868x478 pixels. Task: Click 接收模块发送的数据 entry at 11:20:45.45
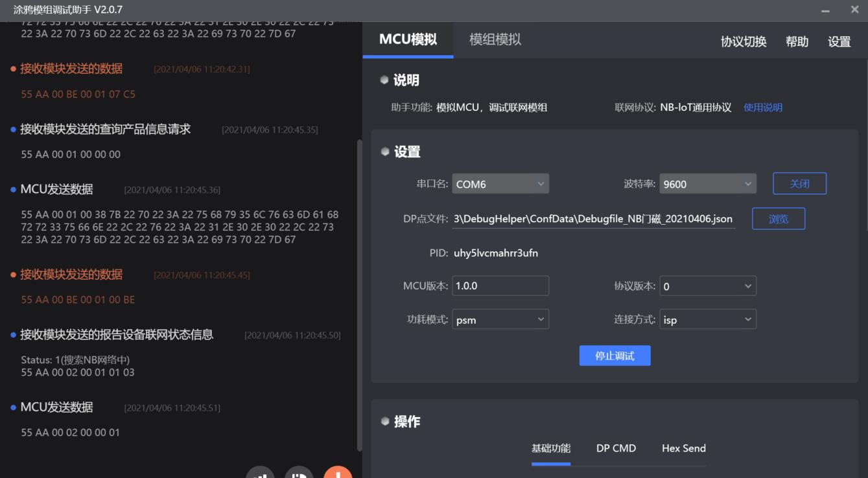pyautogui.click(x=71, y=275)
